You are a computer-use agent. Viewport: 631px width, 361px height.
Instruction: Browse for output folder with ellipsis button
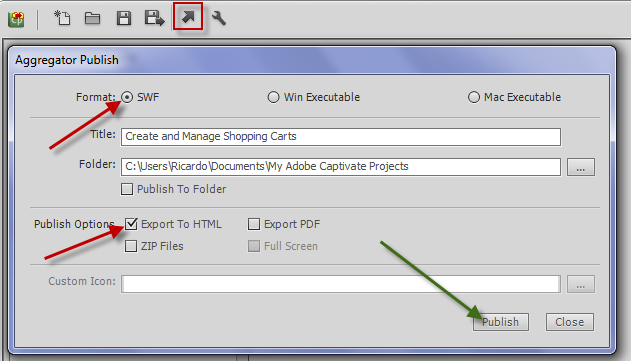click(x=581, y=167)
